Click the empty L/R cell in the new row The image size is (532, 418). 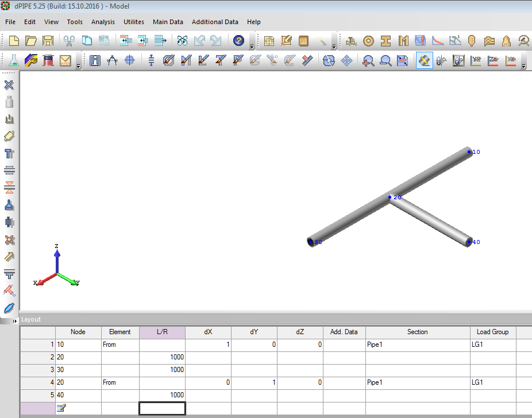coord(162,408)
